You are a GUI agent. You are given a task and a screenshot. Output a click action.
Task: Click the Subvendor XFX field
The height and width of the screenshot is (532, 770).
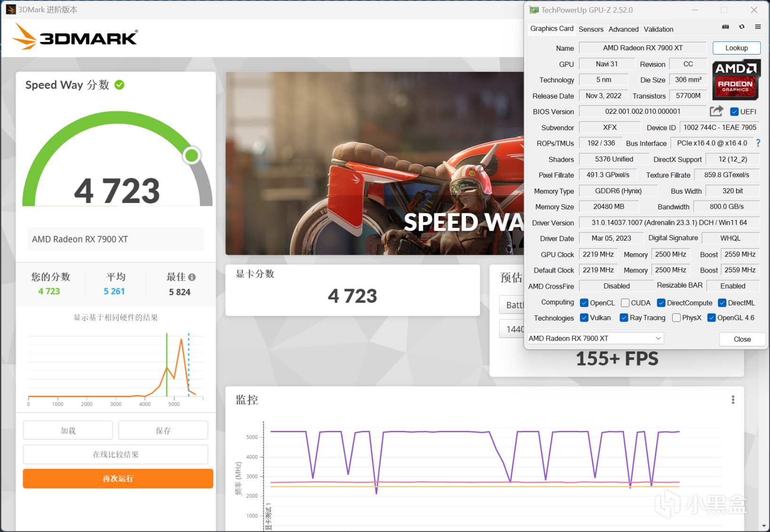[610, 127]
